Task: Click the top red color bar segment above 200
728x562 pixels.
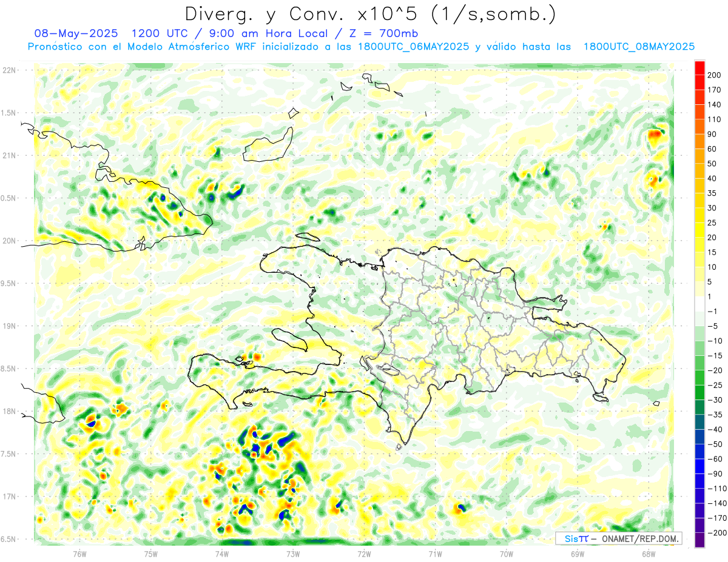Action: click(699, 68)
